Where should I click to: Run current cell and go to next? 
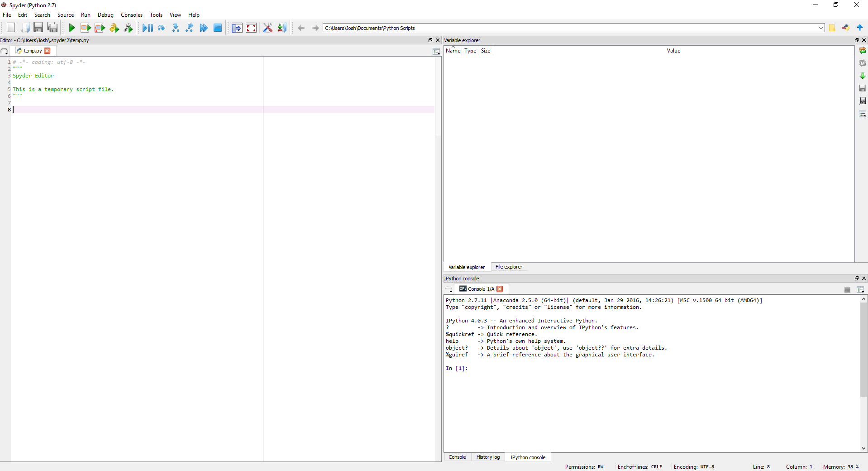coord(100,28)
